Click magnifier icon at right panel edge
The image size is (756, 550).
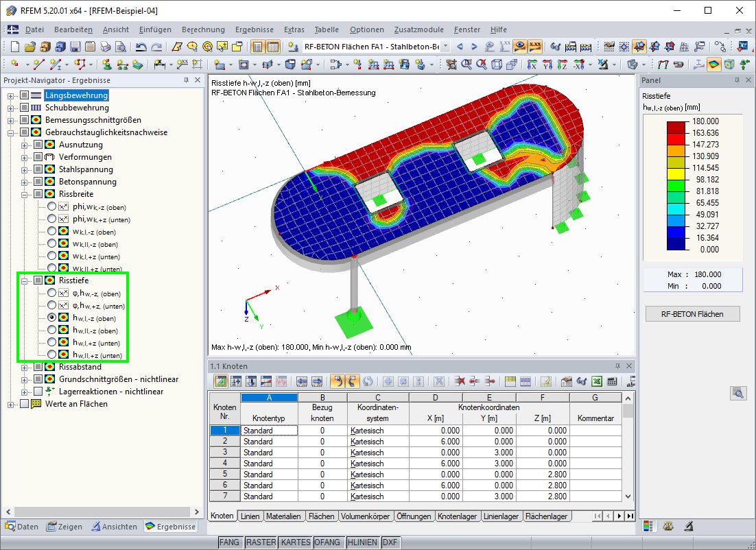[737, 394]
